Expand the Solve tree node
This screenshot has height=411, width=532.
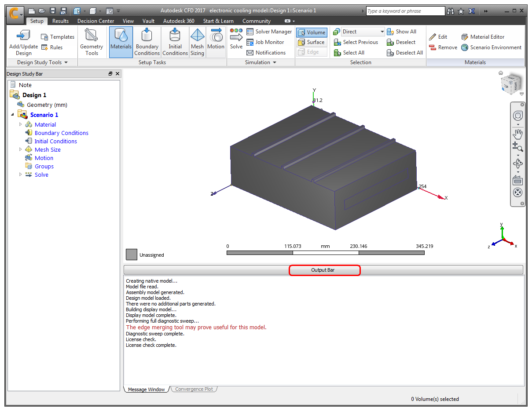click(21, 175)
